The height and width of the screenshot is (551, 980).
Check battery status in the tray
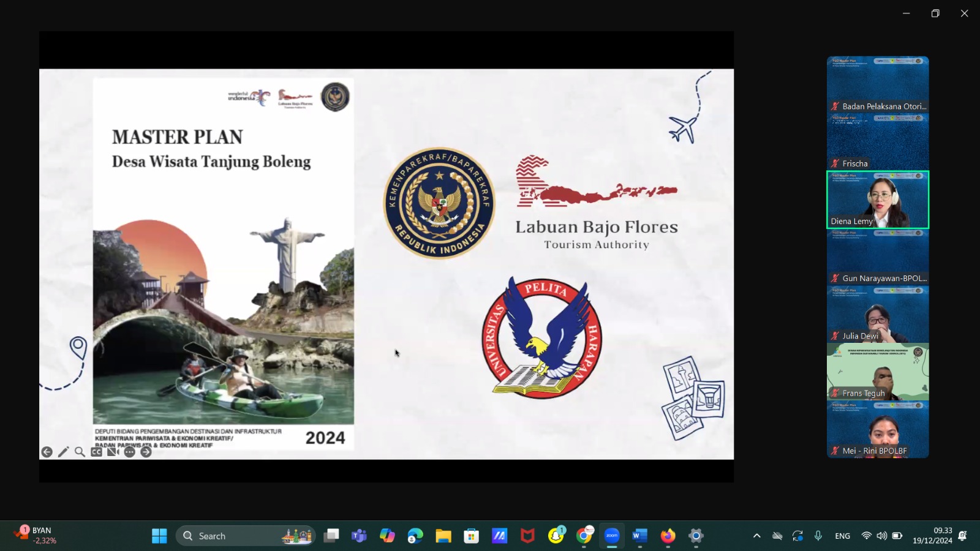click(897, 536)
